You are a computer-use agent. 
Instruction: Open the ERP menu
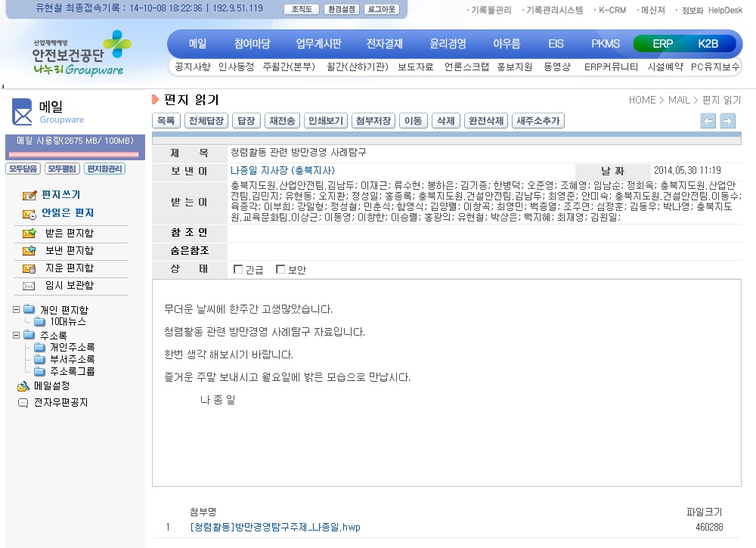662,44
